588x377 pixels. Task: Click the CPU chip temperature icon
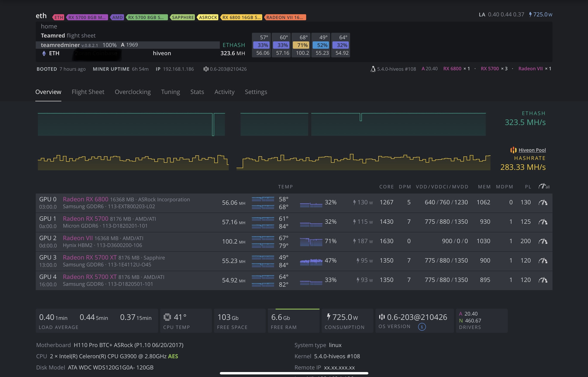click(167, 317)
